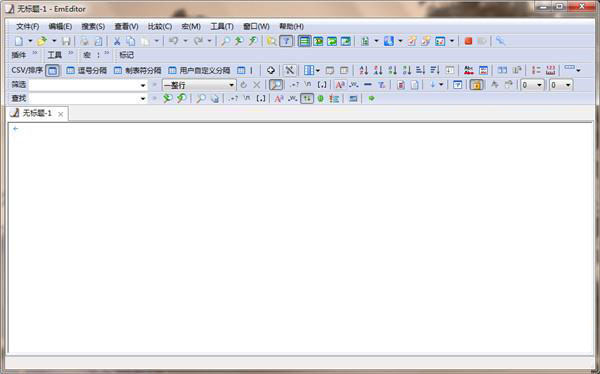Click the 标记 toolbar label
The image size is (600, 374).
127,55
